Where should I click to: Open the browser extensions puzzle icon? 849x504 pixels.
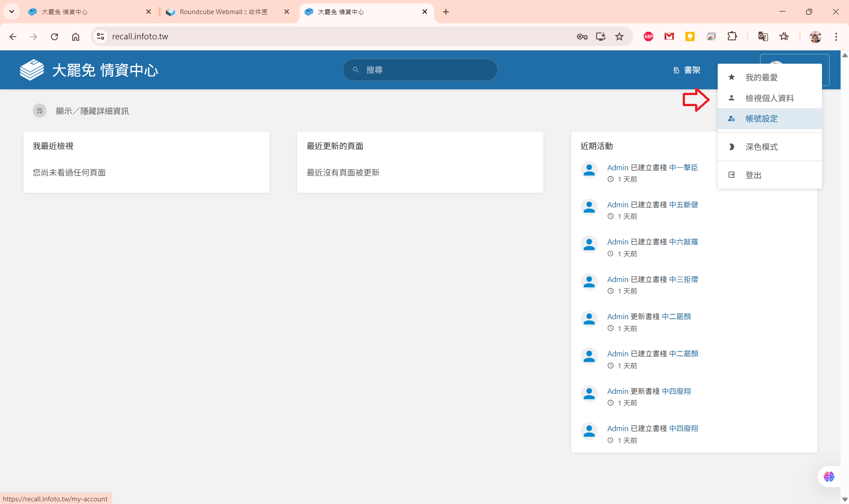pyautogui.click(x=732, y=37)
